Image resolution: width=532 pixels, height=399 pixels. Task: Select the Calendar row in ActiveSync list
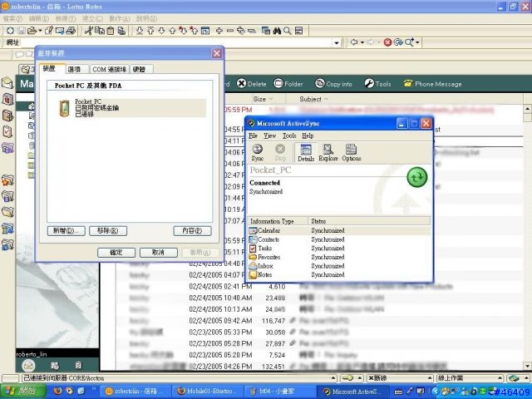339,230
